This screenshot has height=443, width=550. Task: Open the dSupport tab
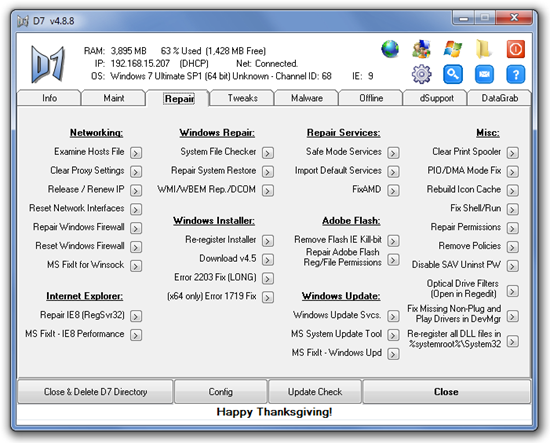click(x=436, y=98)
